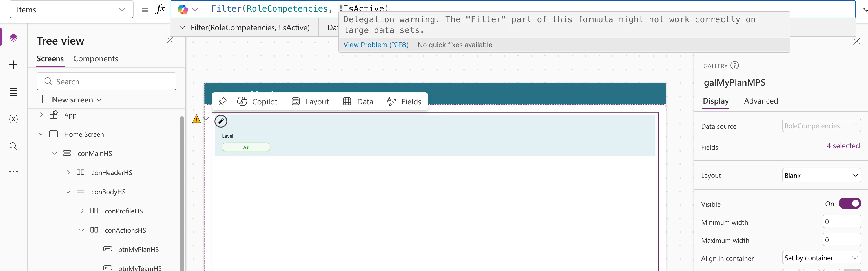Click the GALLERY help question mark icon
Screen dimensions: 868x271
(x=735, y=65)
